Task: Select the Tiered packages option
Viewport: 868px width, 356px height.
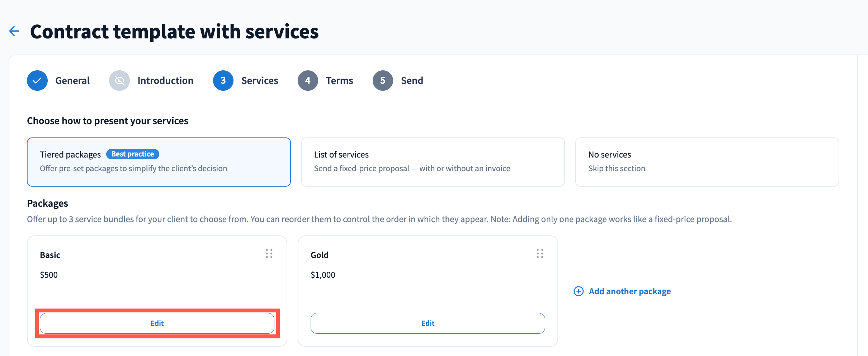Action: tap(159, 162)
